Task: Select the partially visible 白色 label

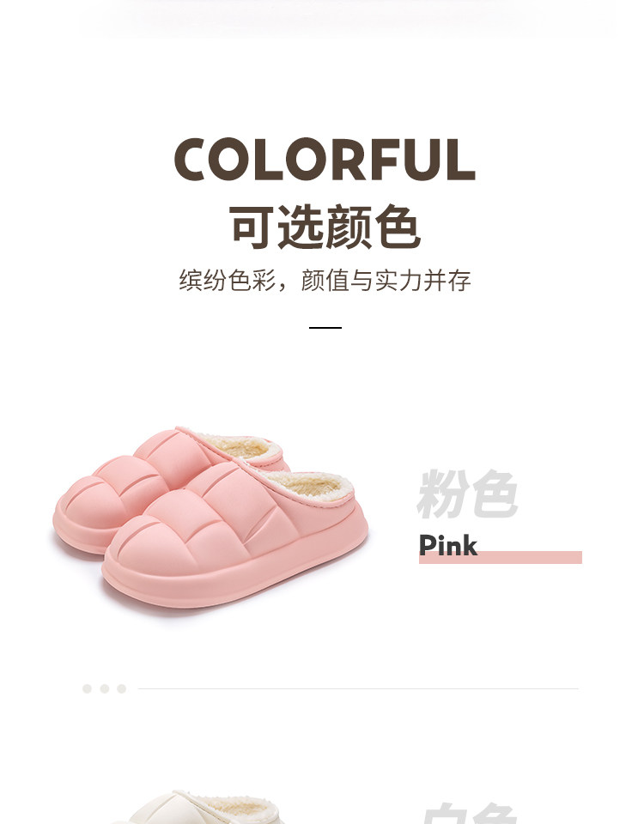Action: (x=468, y=814)
